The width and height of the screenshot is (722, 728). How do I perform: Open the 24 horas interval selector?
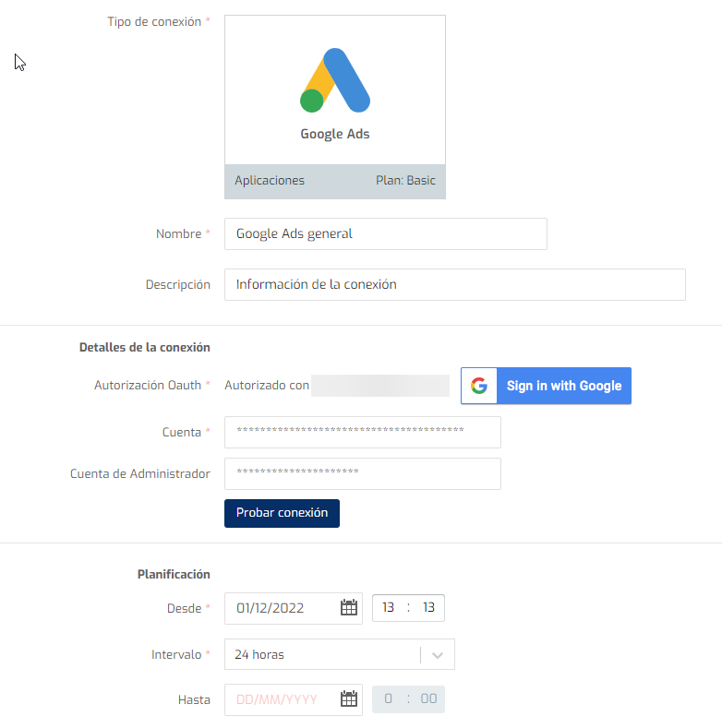(x=340, y=654)
